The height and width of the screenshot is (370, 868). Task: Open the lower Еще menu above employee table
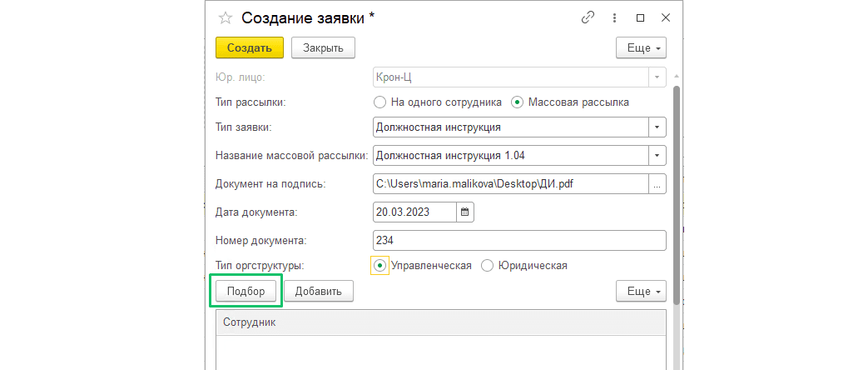(x=641, y=291)
